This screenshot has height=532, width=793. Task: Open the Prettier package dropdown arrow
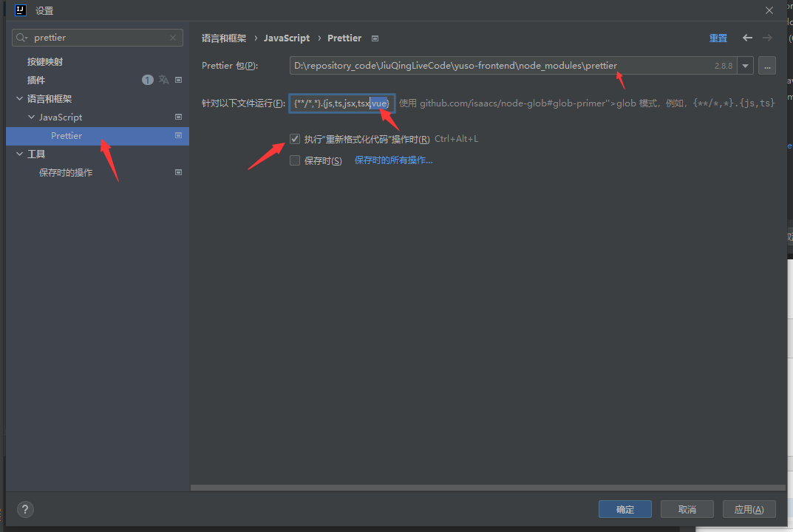point(746,66)
